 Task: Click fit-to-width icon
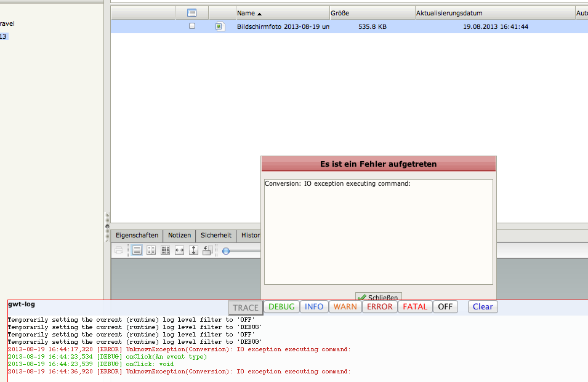[x=179, y=250]
